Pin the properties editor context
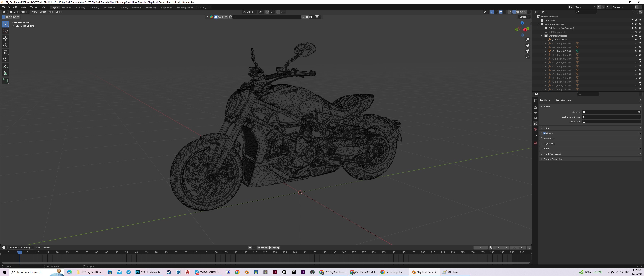The height and width of the screenshot is (276, 644). tap(641, 100)
